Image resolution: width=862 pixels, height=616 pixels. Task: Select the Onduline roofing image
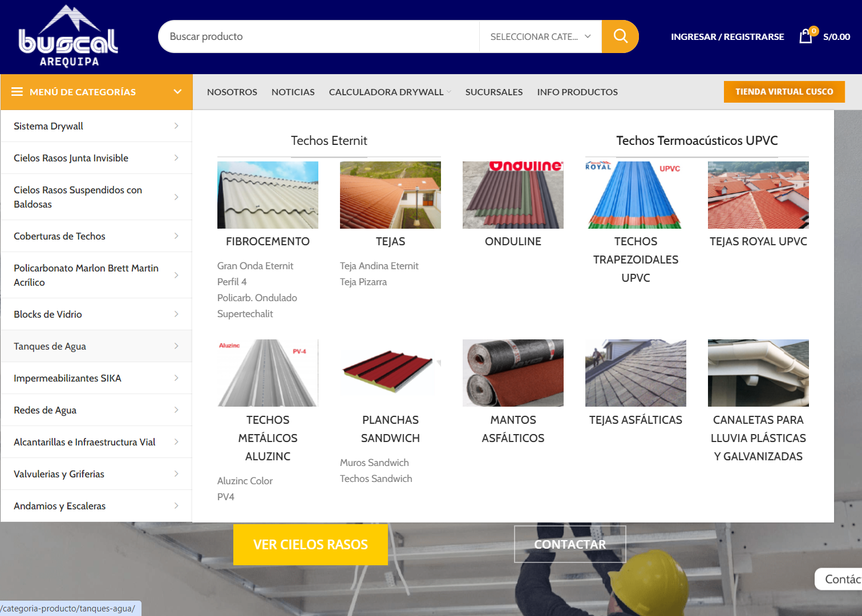click(x=513, y=195)
